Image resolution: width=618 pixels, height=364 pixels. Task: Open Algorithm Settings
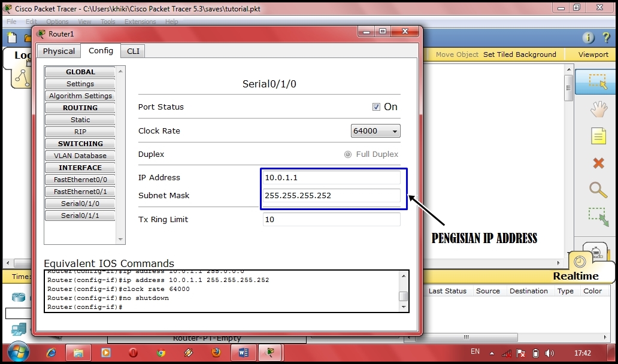click(80, 96)
